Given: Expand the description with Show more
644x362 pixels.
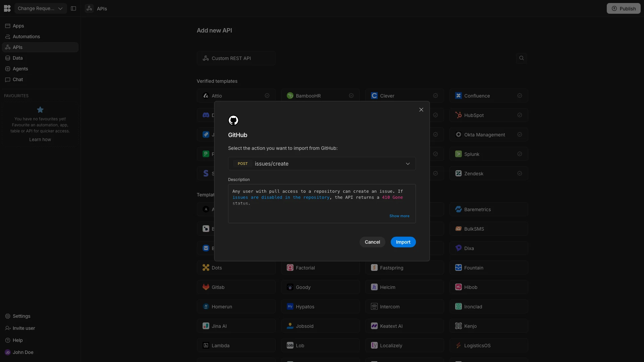Looking at the screenshot, I should tap(399, 216).
